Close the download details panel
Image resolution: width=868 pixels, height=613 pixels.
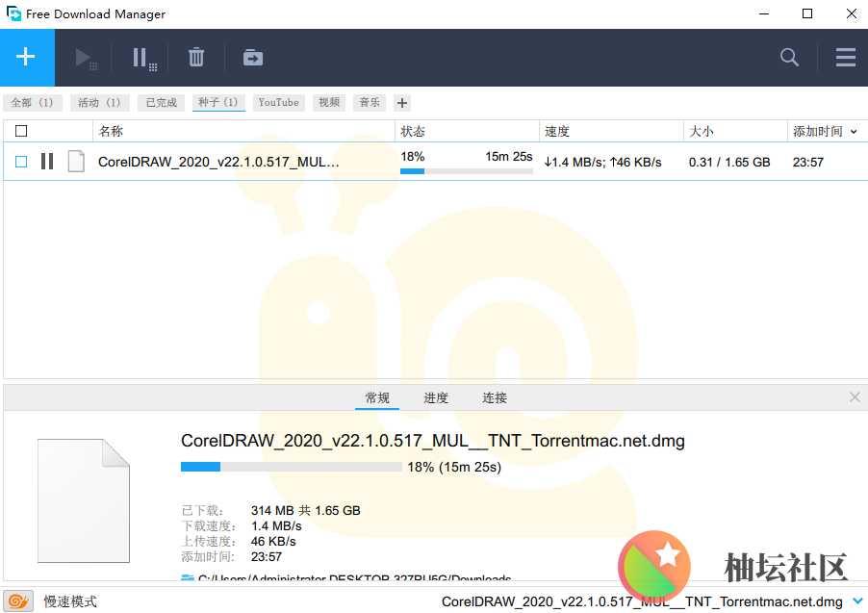[x=855, y=397]
